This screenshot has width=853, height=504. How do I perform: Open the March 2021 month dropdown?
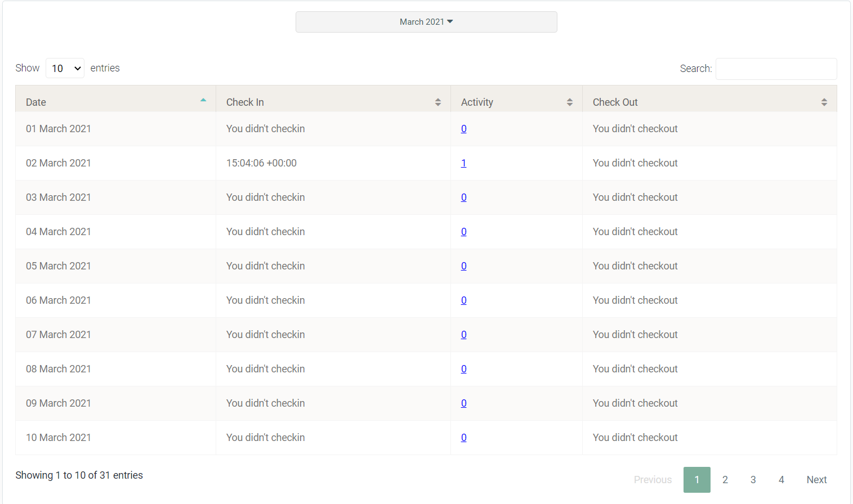426,22
